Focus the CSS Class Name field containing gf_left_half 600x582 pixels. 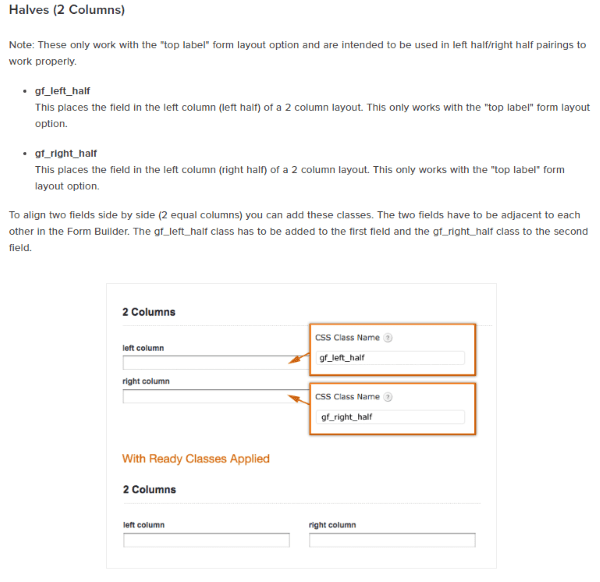pyautogui.click(x=389, y=357)
